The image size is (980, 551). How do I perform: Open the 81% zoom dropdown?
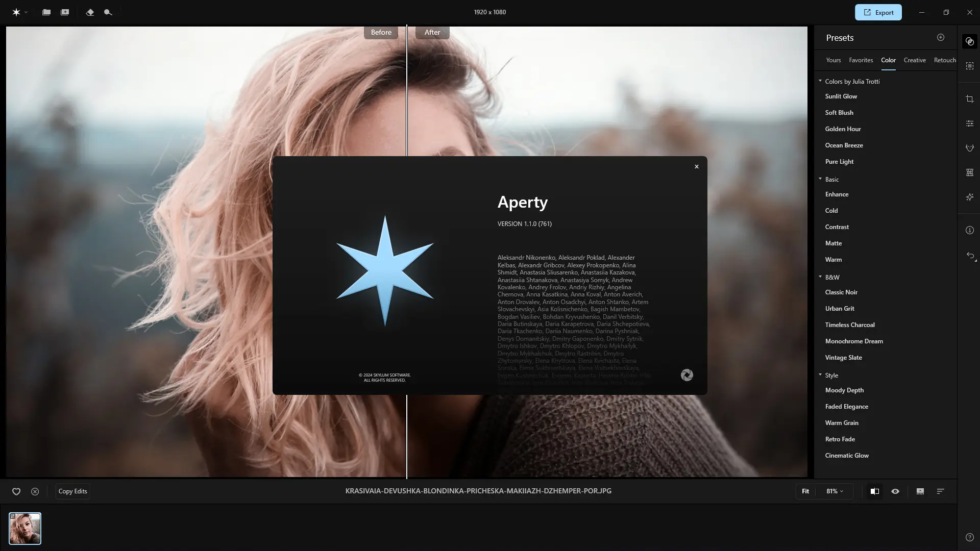835,491
